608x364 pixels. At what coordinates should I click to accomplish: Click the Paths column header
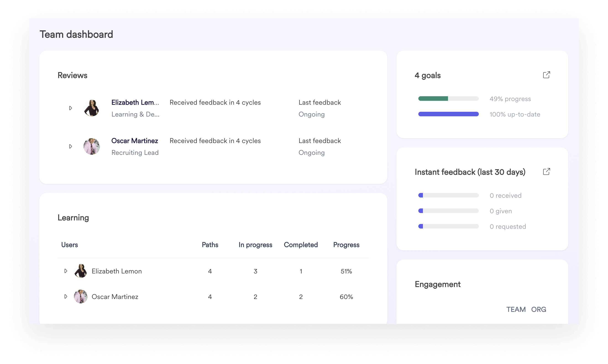point(210,245)
